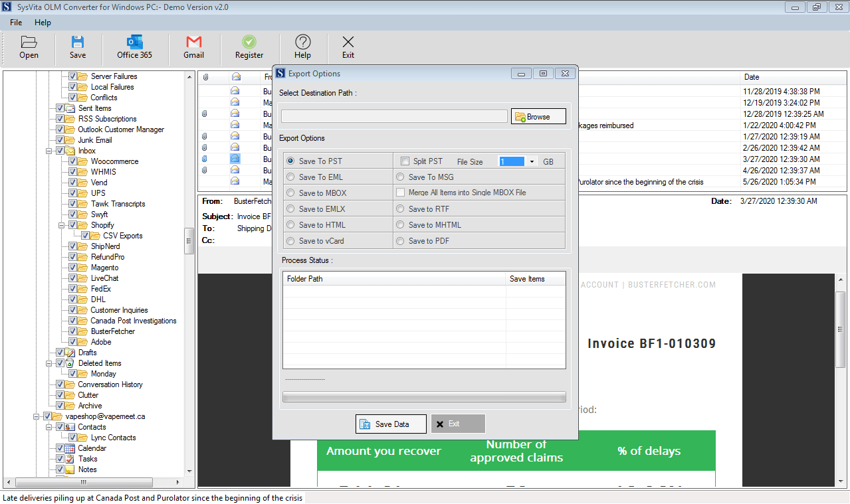Viewport: 850px width, 504px height.
Task: Click inside the destination path field
Action: coord(393,116)
